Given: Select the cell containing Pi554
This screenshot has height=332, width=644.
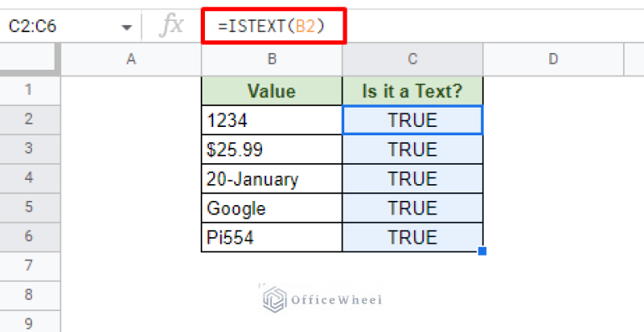Looking at the screenshot, I should pyautogui.click(x=272, y=238).
